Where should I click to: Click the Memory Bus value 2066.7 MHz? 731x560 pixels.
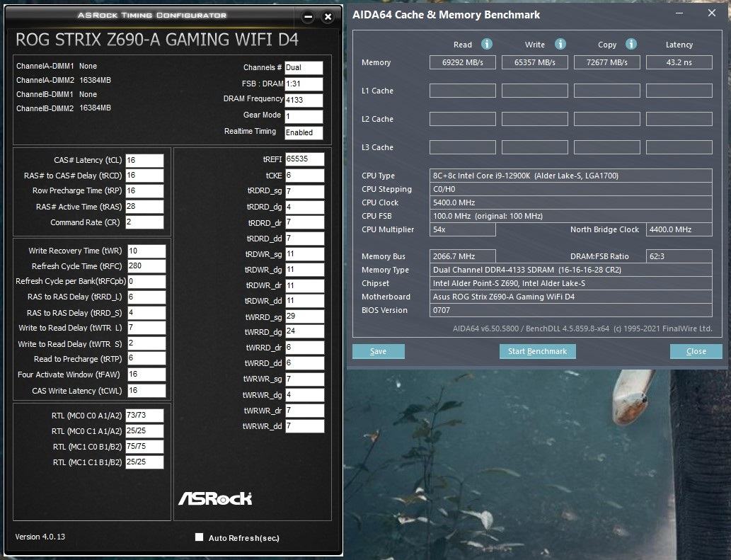pos(463,256)
